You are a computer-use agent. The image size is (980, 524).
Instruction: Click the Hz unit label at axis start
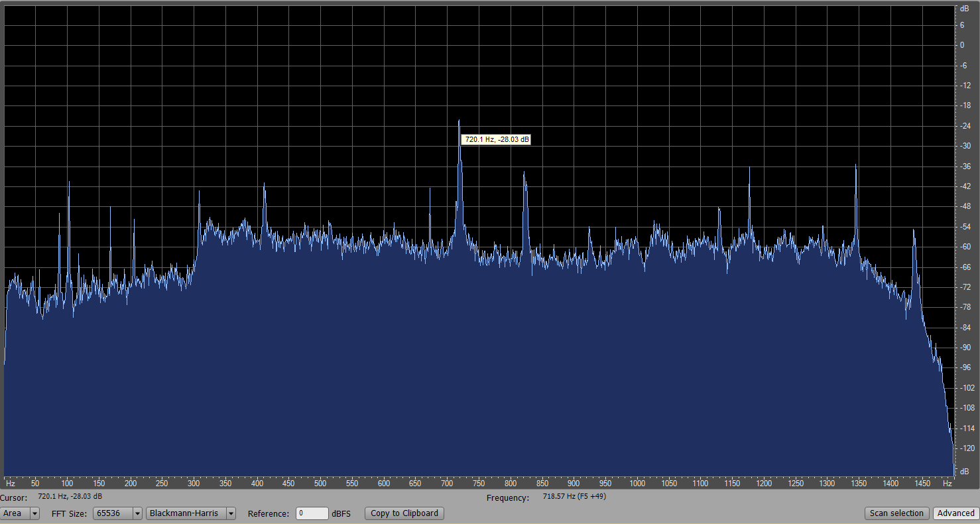click(11, 484)
